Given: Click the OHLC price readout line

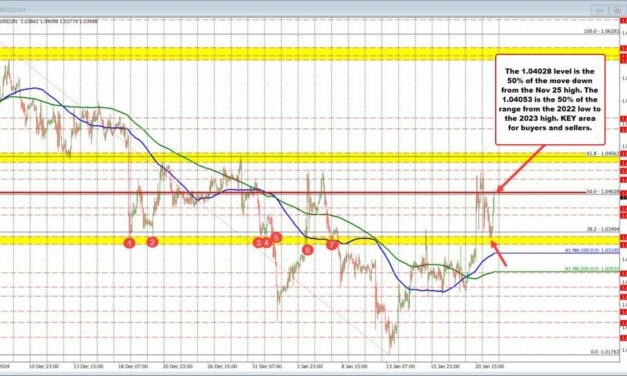Looking at the screenshot, I should tap(49, 21).
